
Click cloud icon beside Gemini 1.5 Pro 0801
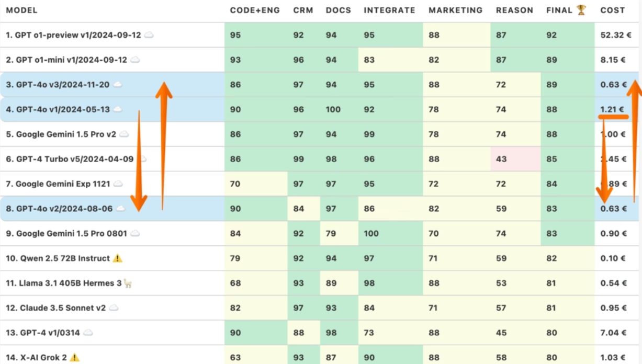point(135,234)
